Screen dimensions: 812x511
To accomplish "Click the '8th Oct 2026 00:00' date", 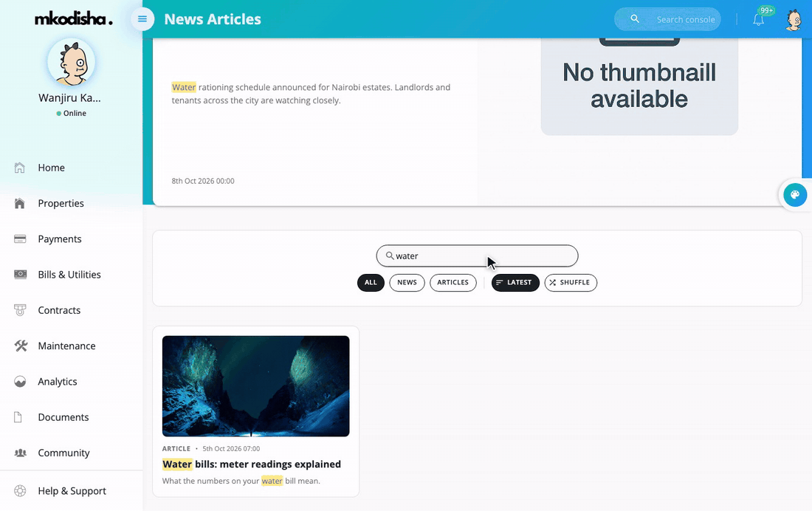I will pos(203,181).
